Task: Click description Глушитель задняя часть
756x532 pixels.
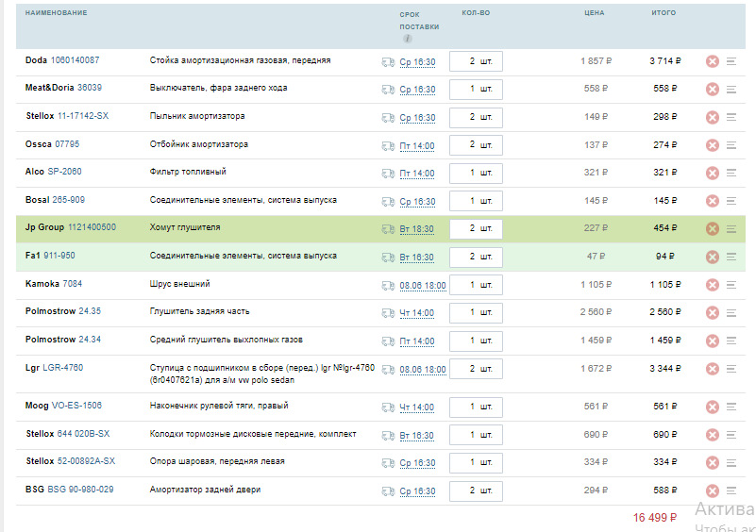Action: coord(199,312)
